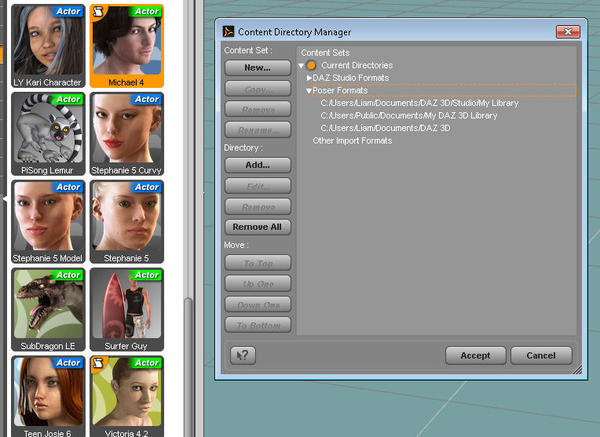Click the New... content set button
Viewport: 600px width, 437px height.
click(x=258, y=68)
